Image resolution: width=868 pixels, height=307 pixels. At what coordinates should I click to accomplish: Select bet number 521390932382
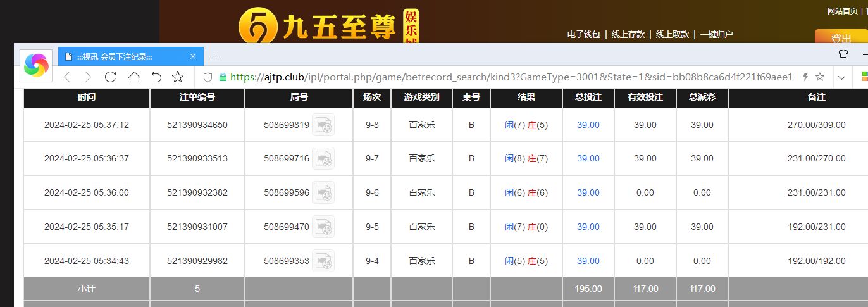click(197, 192)
